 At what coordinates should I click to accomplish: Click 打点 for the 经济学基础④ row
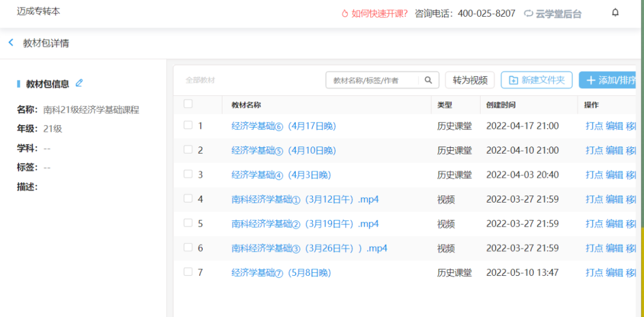[594, 175]
